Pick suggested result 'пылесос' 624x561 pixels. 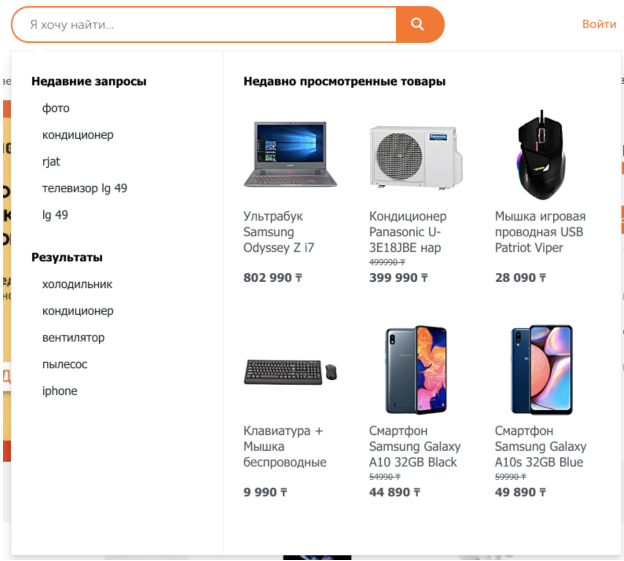[64, 364]
